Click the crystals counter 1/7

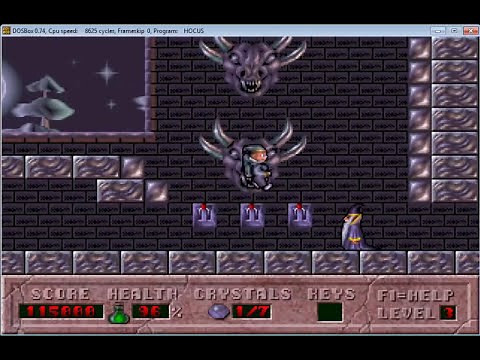pos(252,312)
